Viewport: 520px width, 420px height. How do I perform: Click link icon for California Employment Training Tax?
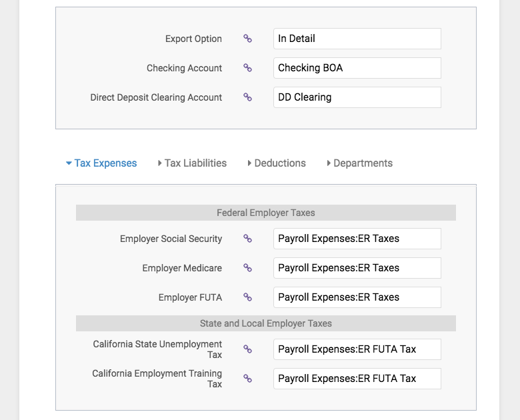(x=247, y=379)
